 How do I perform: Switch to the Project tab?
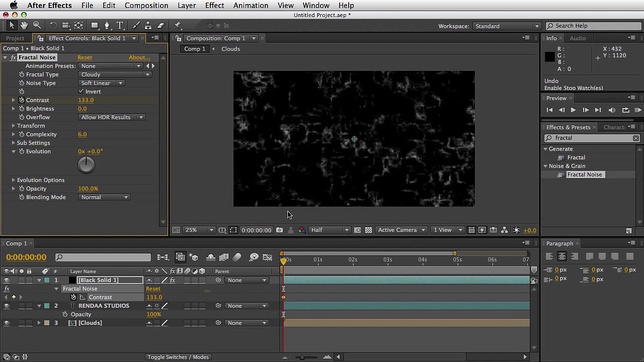[x=15, y=38]
